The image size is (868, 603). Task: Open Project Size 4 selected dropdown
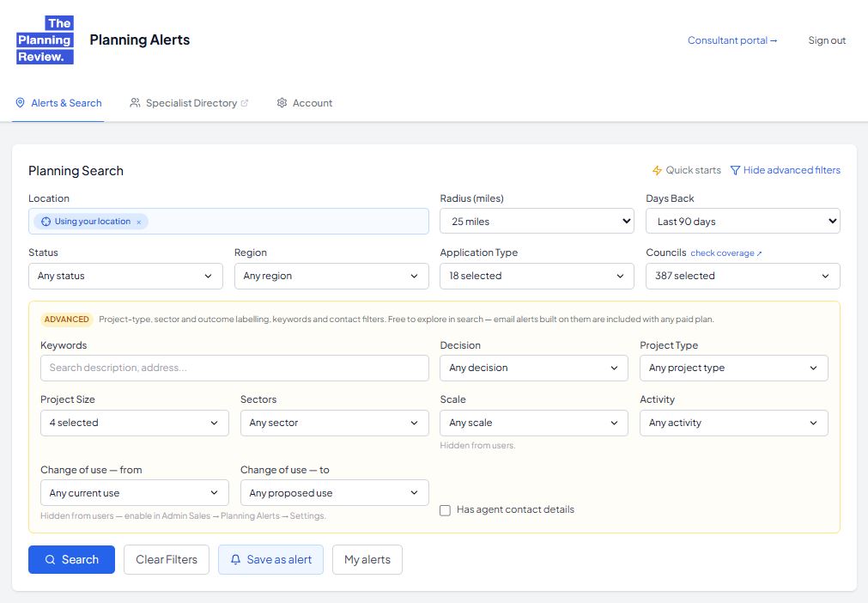pyautogui.click(x=135, y=423)
